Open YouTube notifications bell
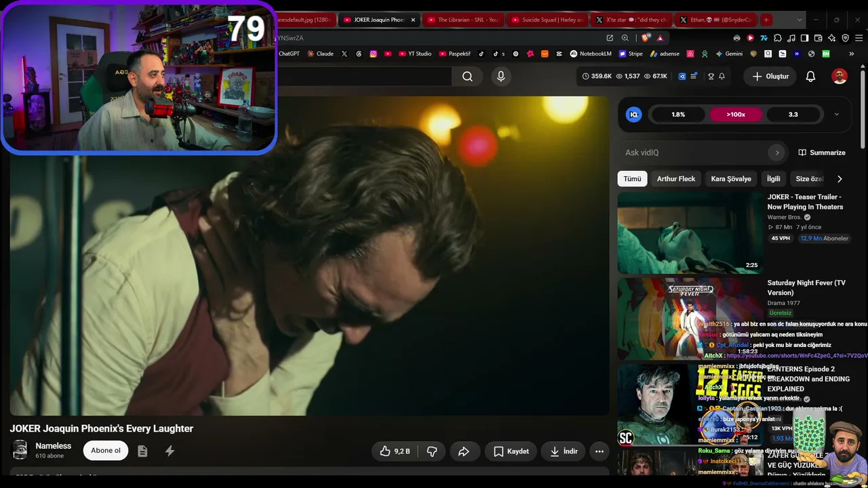 (810, 77)
